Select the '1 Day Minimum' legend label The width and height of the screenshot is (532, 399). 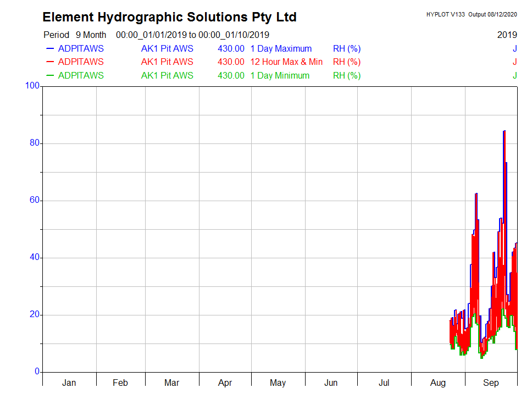[x=280, y=76]
